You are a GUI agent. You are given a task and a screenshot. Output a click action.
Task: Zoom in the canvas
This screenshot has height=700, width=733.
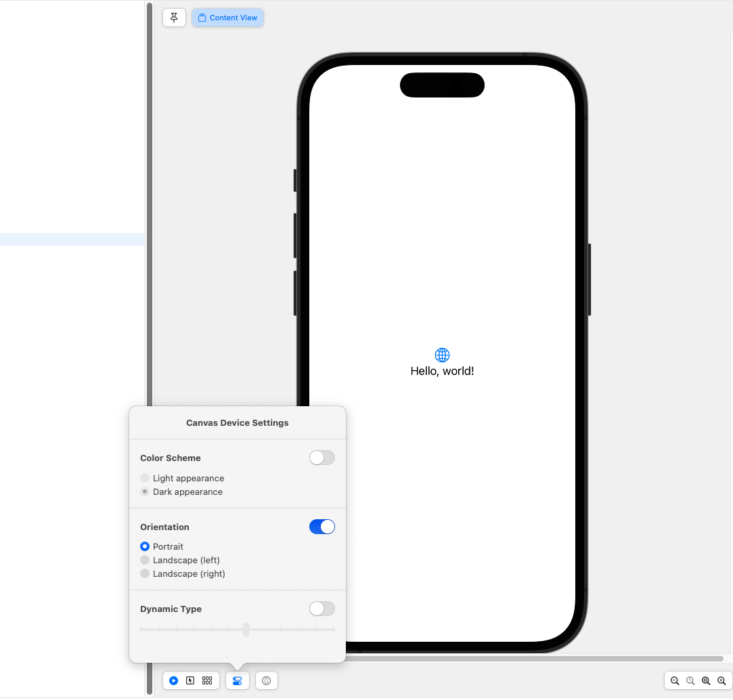click(x=721, y=680)
